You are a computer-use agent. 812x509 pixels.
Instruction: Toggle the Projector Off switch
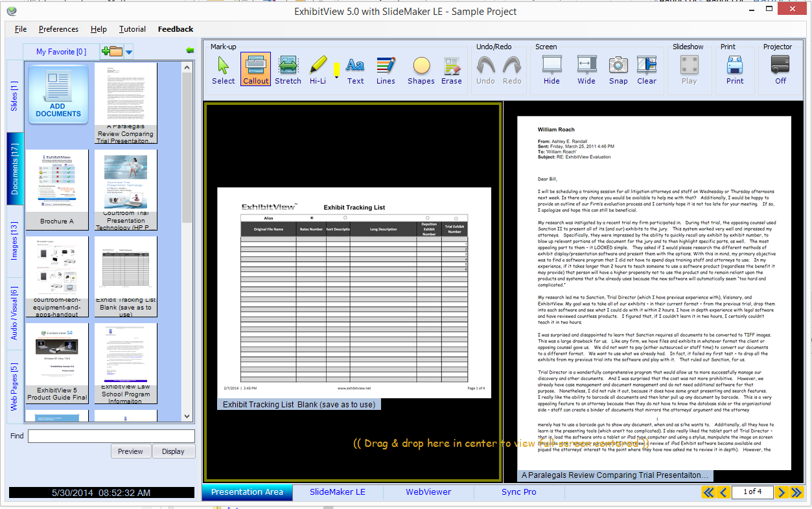[x=780, y=70]
